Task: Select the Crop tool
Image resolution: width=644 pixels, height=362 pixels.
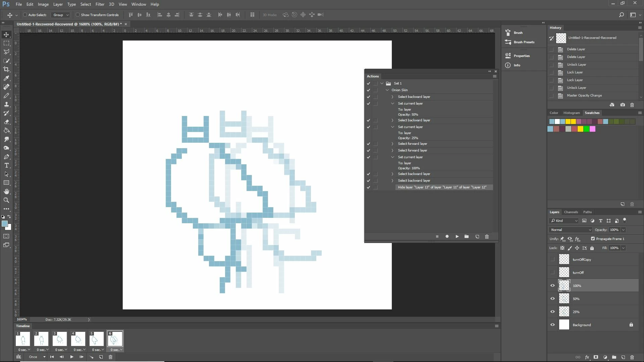Action: pyautogui.click(x=6, y=69)
